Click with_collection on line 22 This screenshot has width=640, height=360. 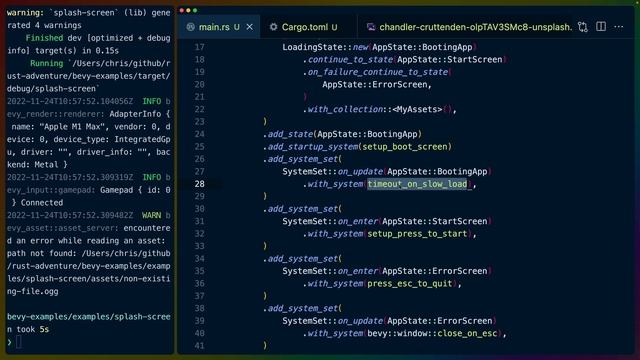click(x=345, y=109)
